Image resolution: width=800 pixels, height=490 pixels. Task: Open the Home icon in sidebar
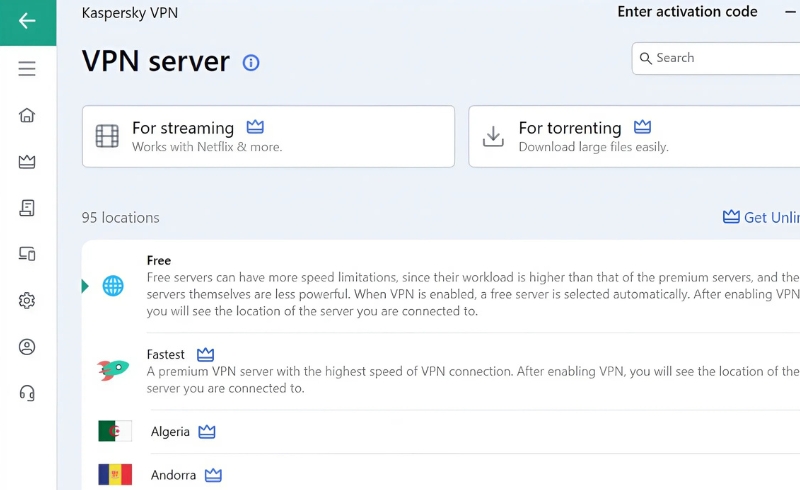pos(27,115)
